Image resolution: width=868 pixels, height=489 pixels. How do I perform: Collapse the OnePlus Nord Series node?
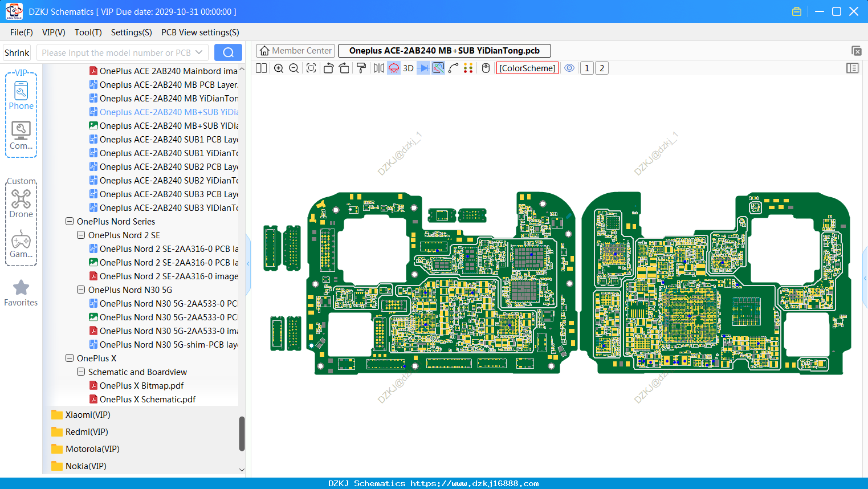70,221
